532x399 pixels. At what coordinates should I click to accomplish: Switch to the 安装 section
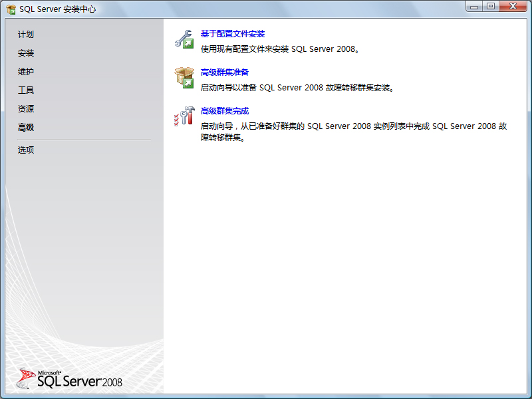point(26,53)
